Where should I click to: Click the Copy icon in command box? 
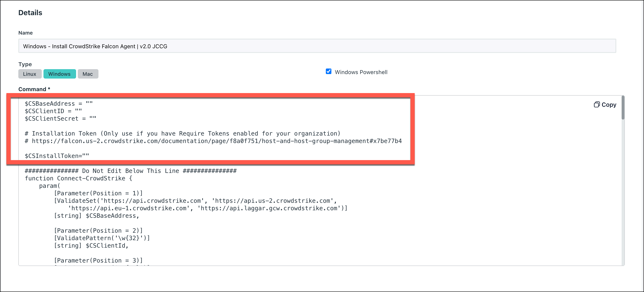tap(596, 104)
